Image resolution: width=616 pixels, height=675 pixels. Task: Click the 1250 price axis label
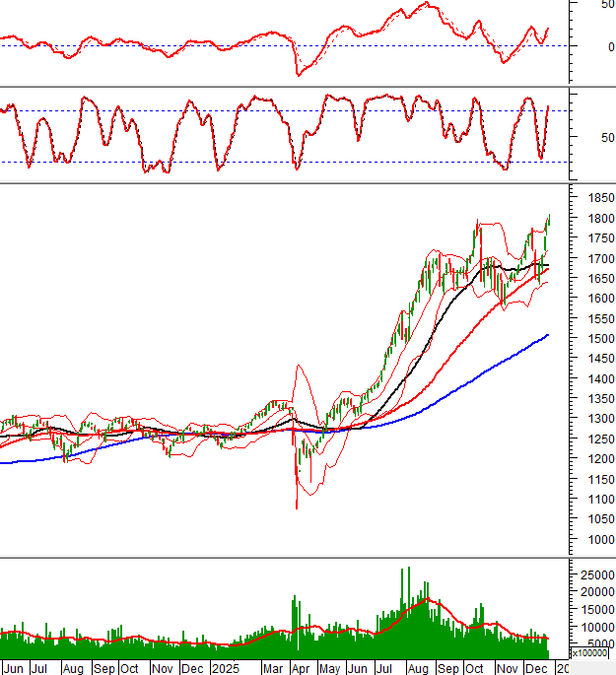coord(592,439)
